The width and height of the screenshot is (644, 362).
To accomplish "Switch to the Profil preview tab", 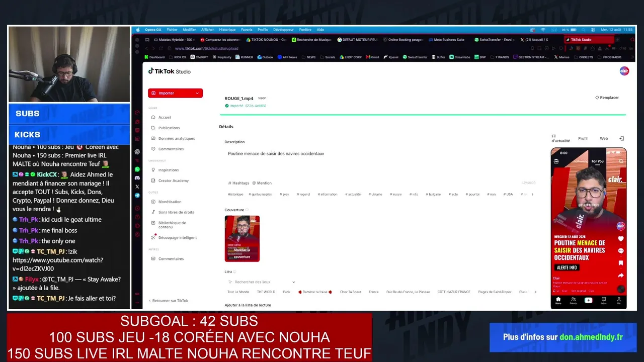I will [x=583, y=138].
